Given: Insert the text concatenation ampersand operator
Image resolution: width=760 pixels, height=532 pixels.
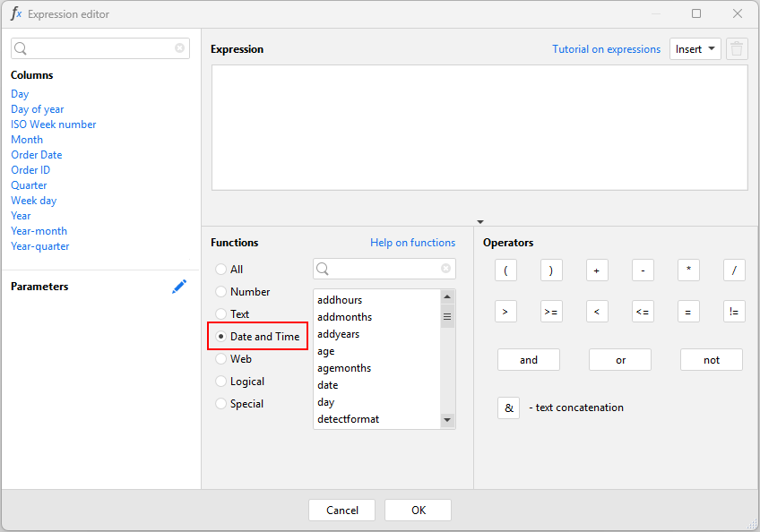Looking at the screenshot, I should coord(508,408).
